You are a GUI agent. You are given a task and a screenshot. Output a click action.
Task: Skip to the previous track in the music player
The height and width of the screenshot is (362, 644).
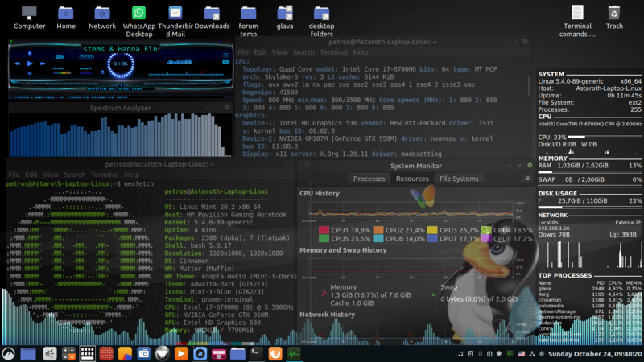point(17,64)
